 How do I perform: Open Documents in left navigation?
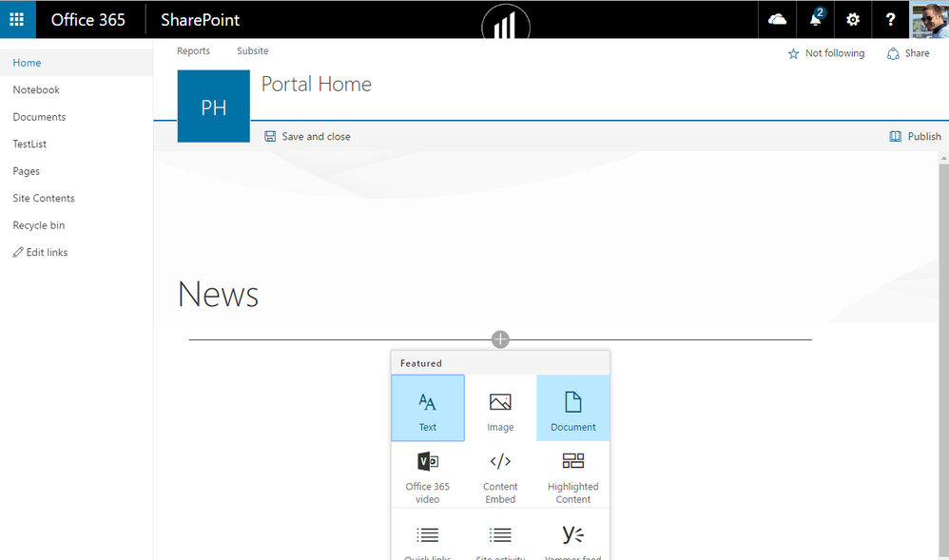click(x=76, y=117)
